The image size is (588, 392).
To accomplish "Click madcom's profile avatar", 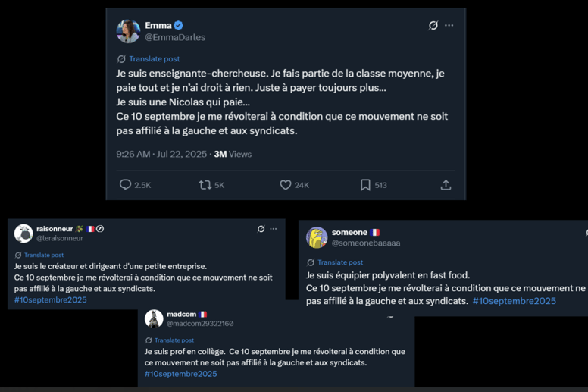I will (155, 318).
